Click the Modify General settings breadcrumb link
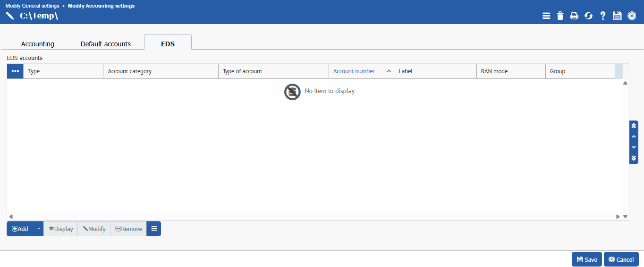 [32, 6]
